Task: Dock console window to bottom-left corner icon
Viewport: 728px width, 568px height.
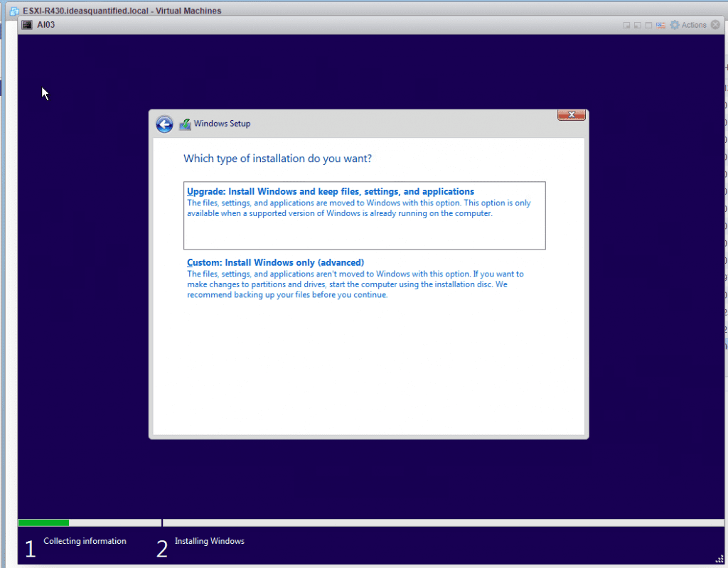Action: point(638,26)
